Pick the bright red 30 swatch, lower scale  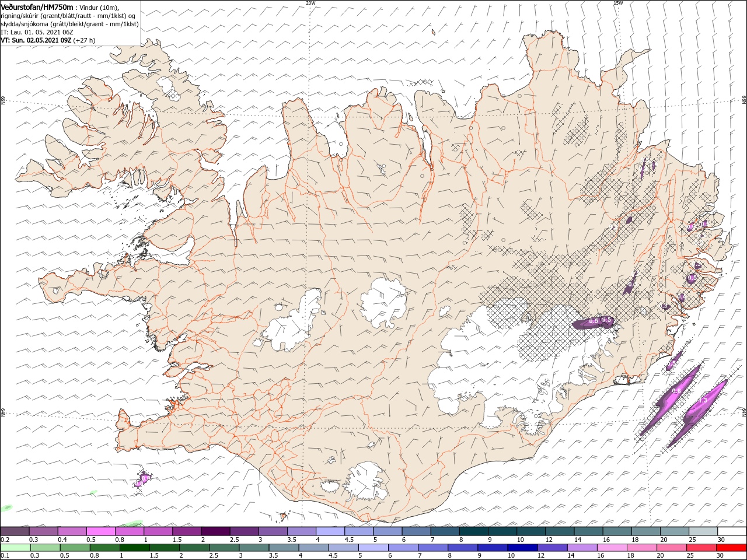coord(731,548)
